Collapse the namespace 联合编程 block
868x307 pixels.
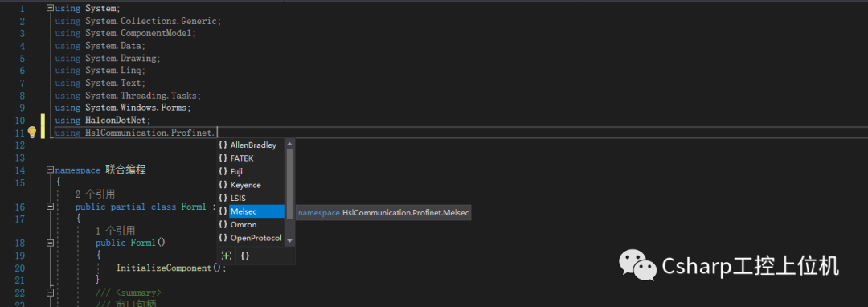51,170
